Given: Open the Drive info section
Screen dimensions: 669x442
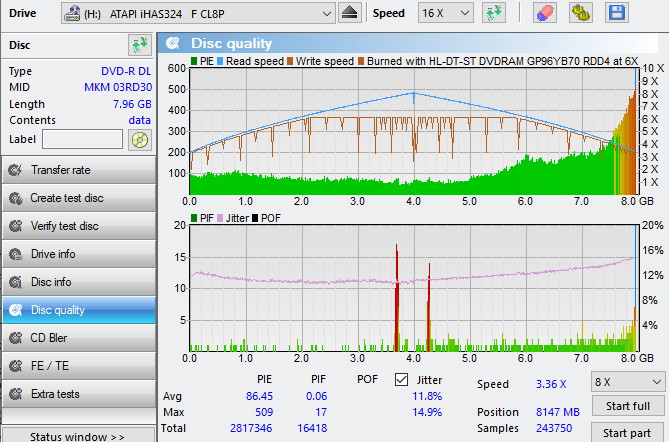Looking at the screenshot, I should click(78, 254).
